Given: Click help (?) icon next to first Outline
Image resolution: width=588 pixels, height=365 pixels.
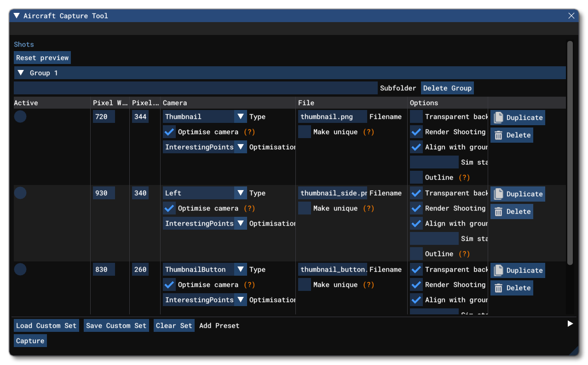Looking at the screenshot, I should point(464,178).
